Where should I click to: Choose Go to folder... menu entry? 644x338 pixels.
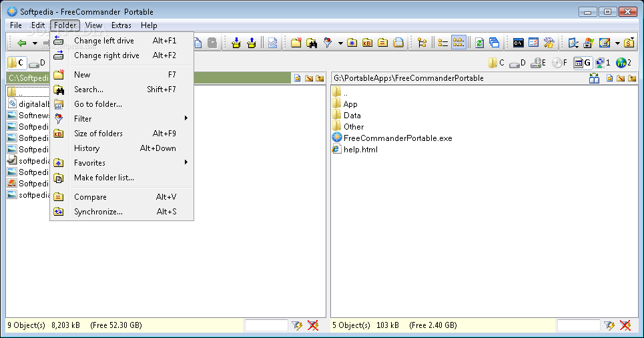121,104
